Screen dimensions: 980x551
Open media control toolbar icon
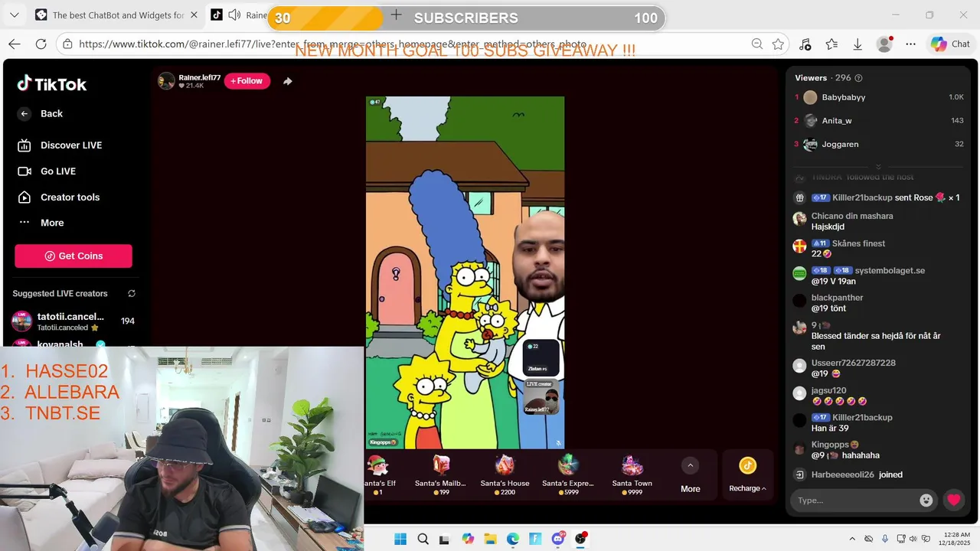(x=805, y=44)
